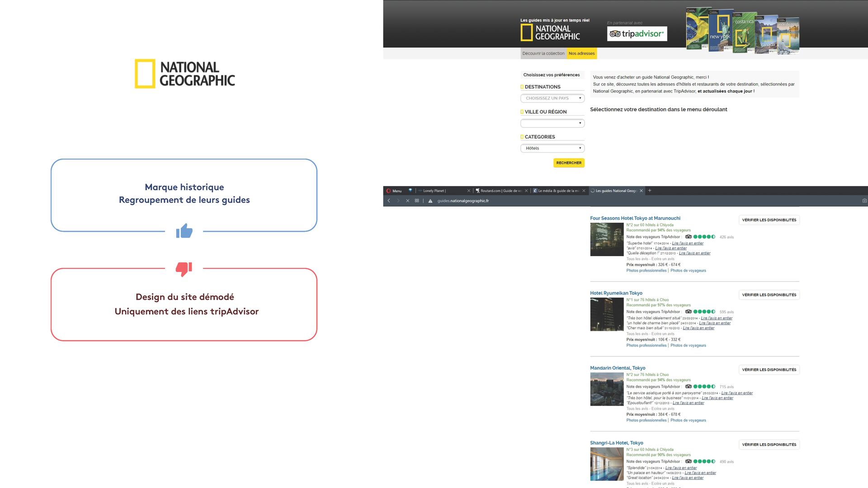Screen dimensions: 868x488
Task: Open the 'Choisissez un pays' dropdown
Action: point(552,98)
